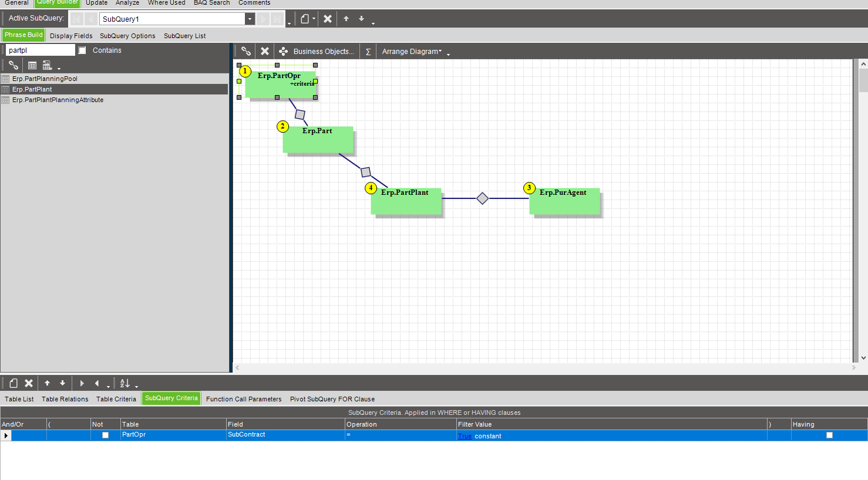This screenshot has width=868, height=480.
Task: Click the New SubQuery page icon
Action: [305, 19]
